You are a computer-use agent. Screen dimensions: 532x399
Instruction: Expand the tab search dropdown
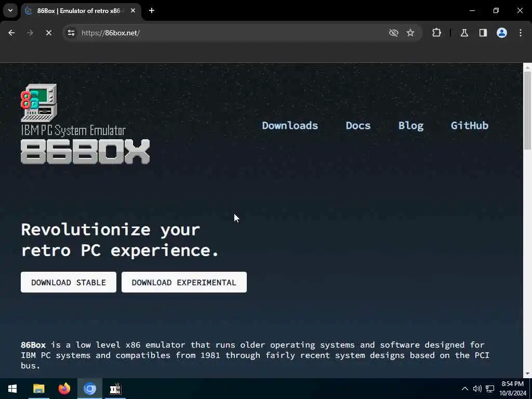(10, 10)
